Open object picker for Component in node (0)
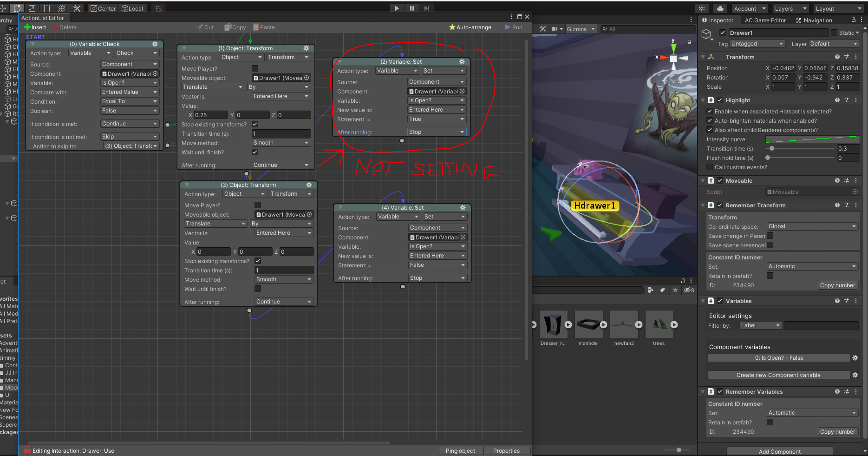This screenshot has width=868, height=456. (155, 73)
